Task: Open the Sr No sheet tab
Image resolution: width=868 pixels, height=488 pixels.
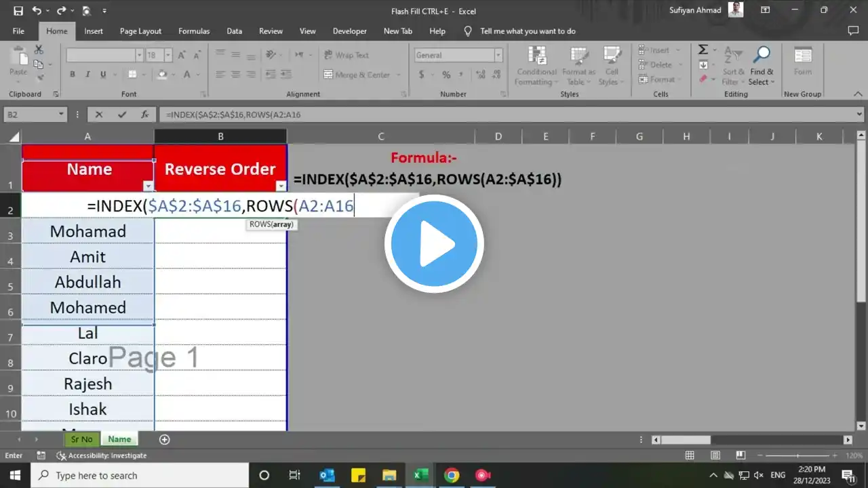Action: click(81, 439)
